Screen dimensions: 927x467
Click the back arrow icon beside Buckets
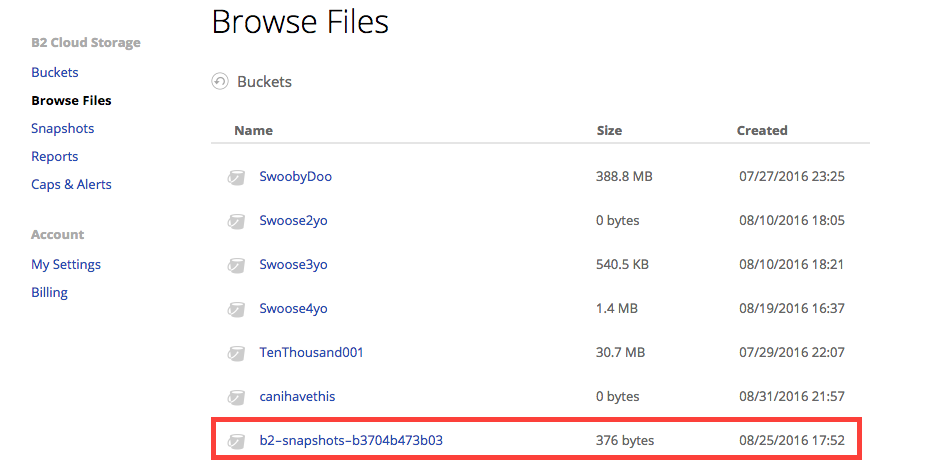pyautogui.click(x=220, y=82)
